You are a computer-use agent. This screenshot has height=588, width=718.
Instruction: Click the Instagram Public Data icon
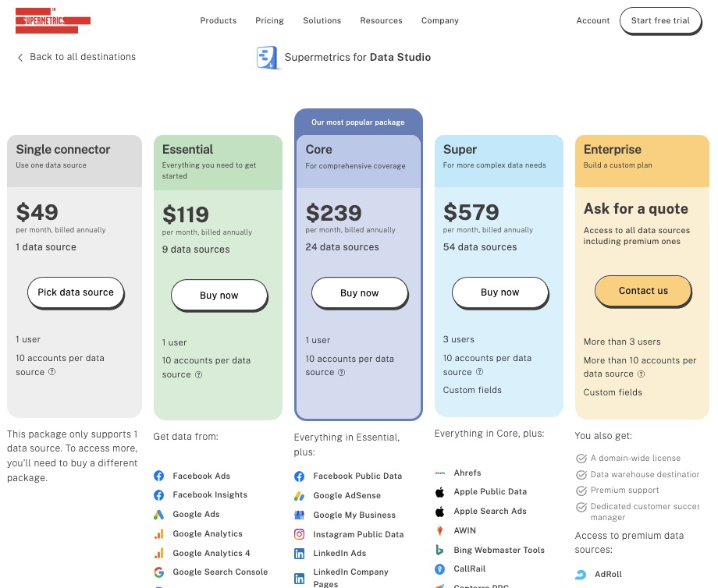(x=300, y=534)
